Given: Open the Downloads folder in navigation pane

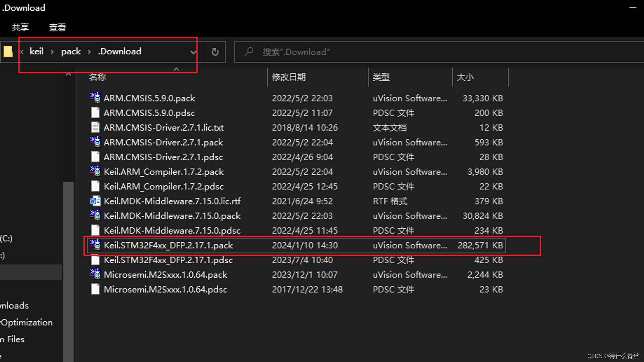Looking at the screenshot, I should click(14, 306).
